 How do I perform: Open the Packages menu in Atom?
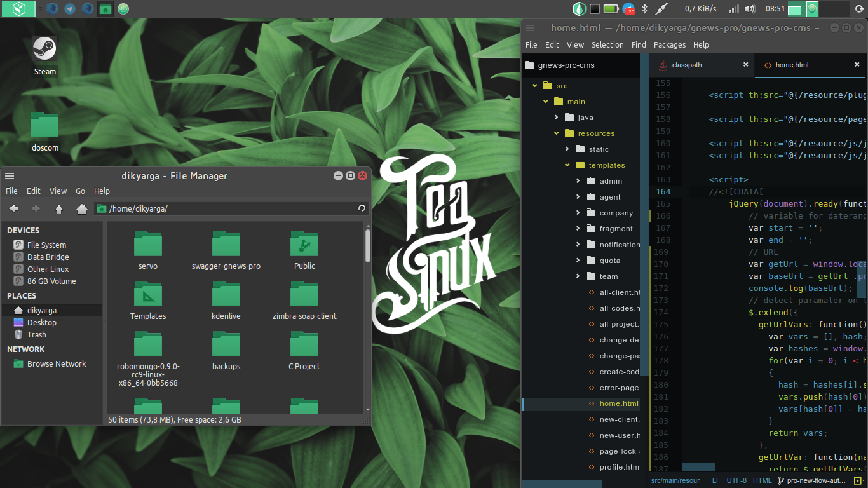(x=670, y=44)
